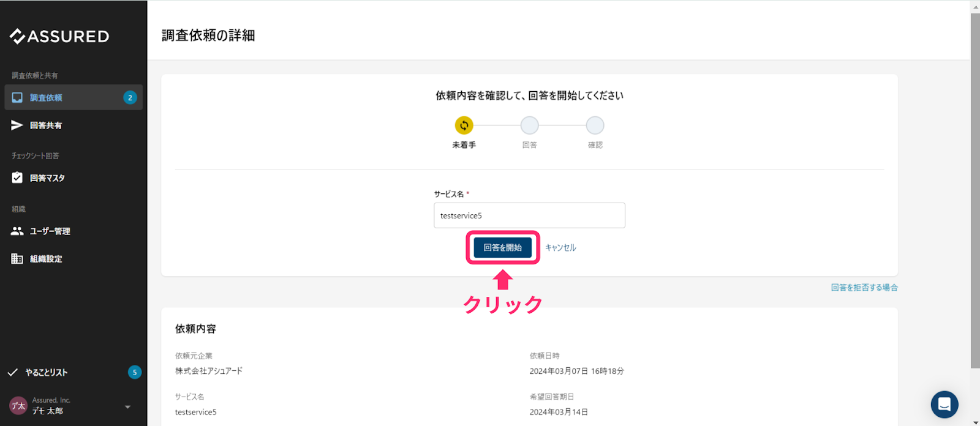Click the ASSURED logo
980x426 pixels.
click(59, 36)
